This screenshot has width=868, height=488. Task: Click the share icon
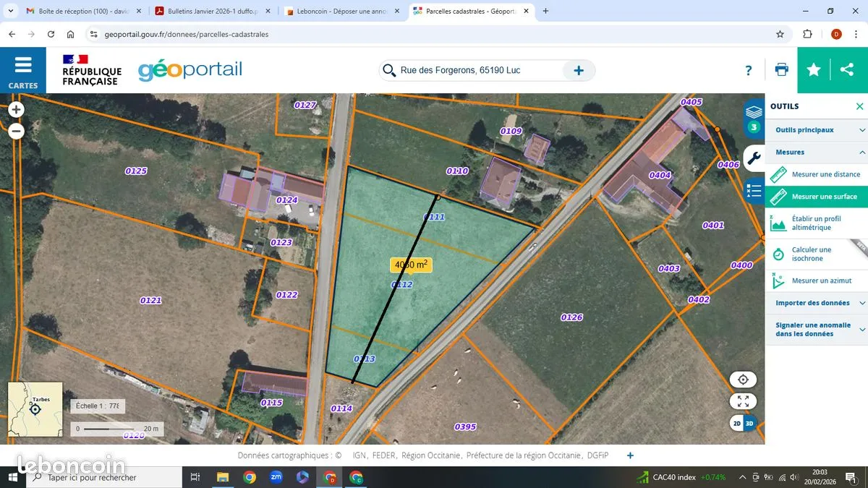coord(847,70)
